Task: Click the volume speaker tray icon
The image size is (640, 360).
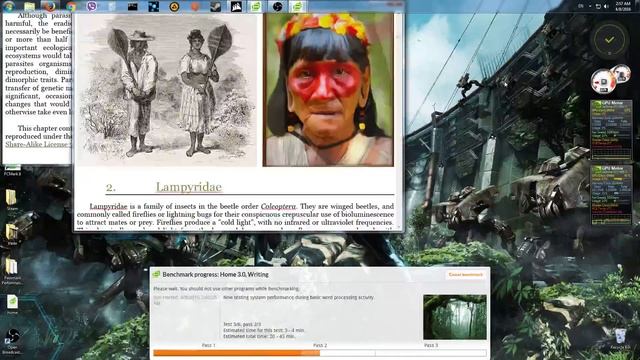Action: coord(606,7)
